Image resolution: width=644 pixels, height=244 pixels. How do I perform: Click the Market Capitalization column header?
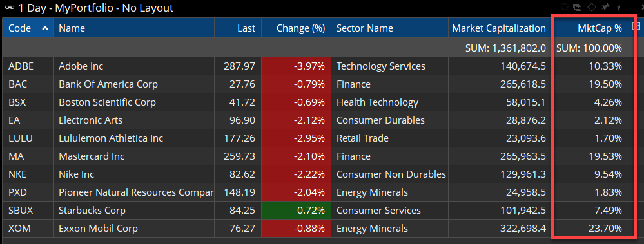coord(498,28)
